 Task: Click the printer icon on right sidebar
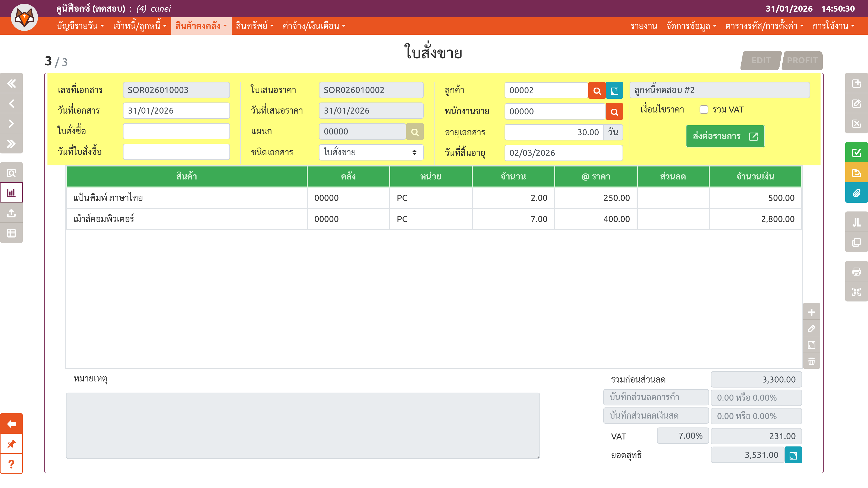[856, 271]
